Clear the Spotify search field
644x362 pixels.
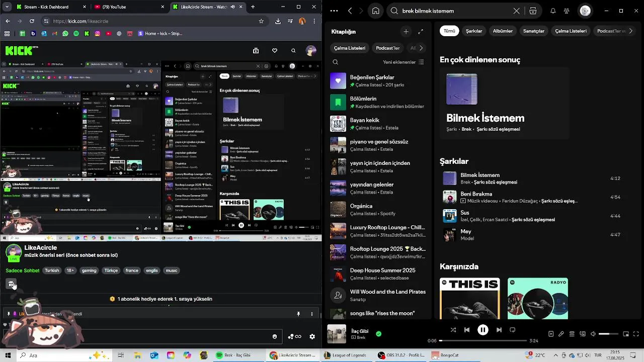pyautogui.click(x=516, y=11)
